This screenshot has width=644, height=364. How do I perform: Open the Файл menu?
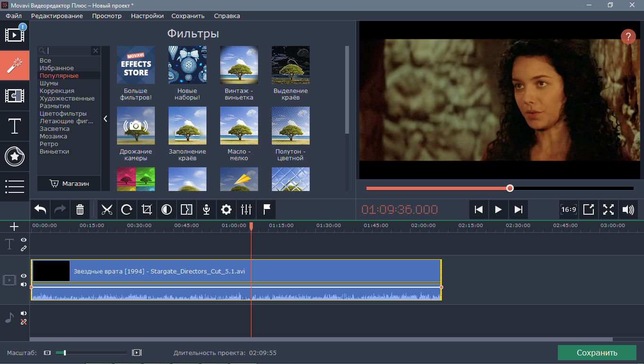pyautogui.click(x=14, y=16)
